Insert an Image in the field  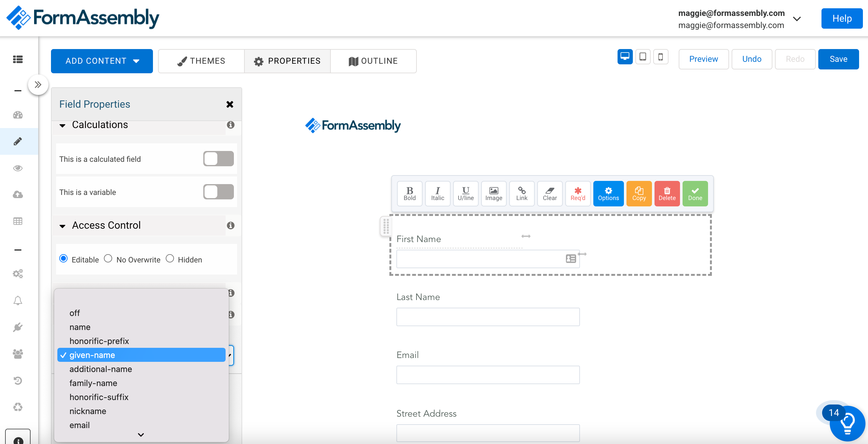tap(494, 194)
